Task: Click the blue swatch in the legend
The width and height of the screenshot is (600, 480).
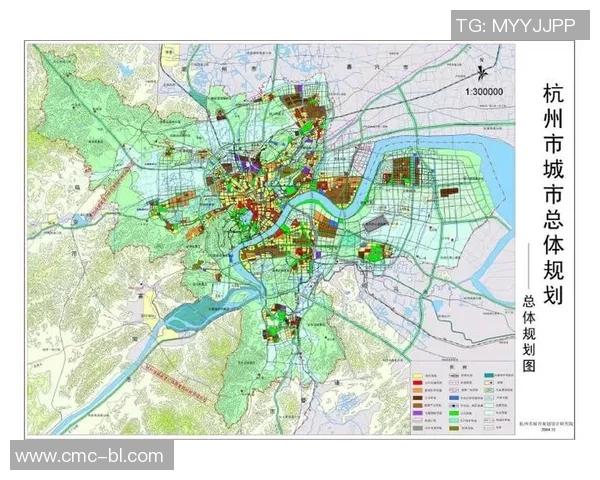Action: 454,398
